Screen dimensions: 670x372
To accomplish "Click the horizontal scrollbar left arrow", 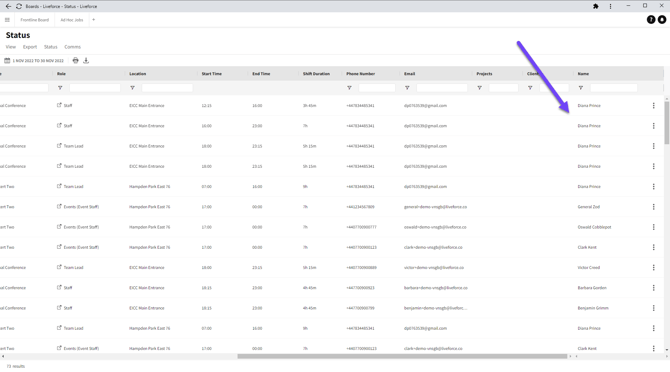I will click(3, 356).
